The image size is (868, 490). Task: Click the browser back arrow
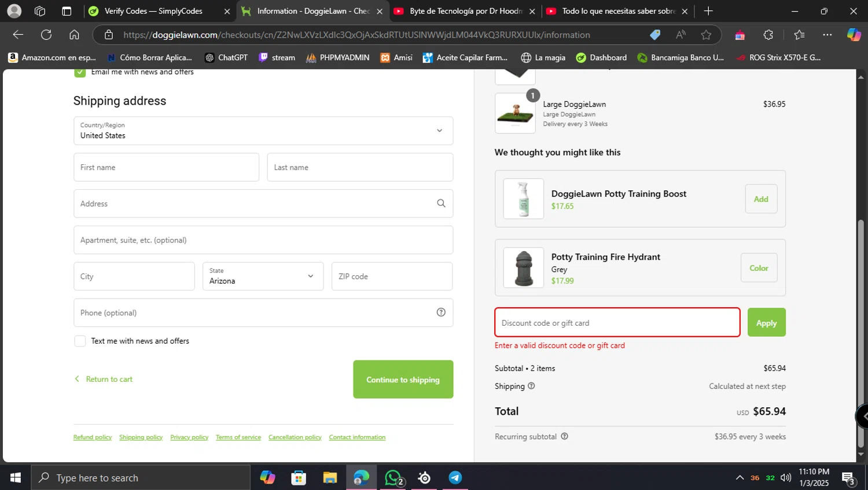pos(18,35)
